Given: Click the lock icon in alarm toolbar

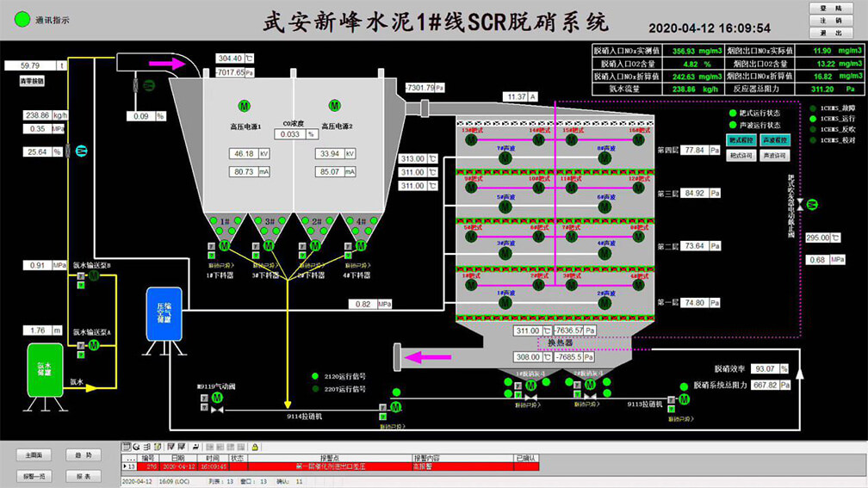Looking at the screenshot, I should pyautogui.click(x=254, y=447).
